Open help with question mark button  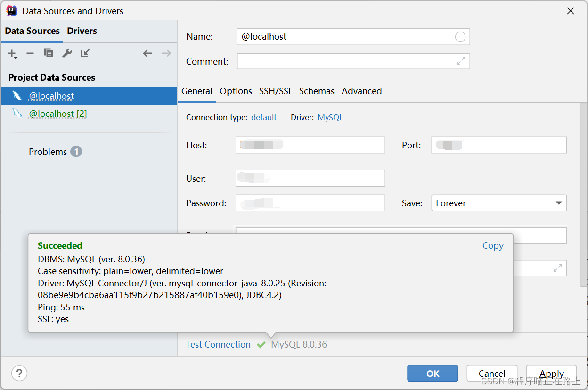tap(19, 374)
